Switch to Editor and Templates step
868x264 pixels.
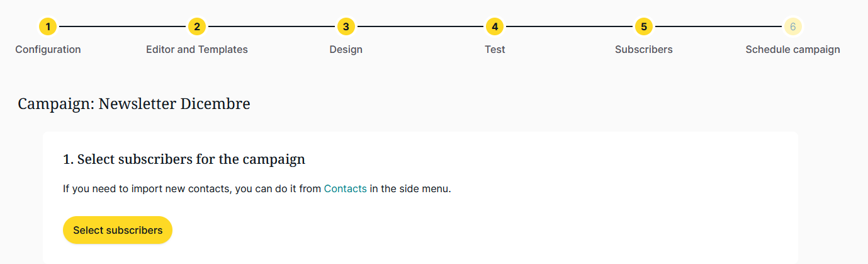(x=197, y=49)
